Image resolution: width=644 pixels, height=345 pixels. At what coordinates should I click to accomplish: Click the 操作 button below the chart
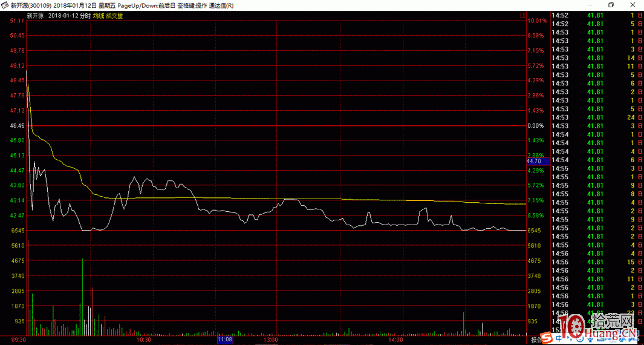coord(536,340)
